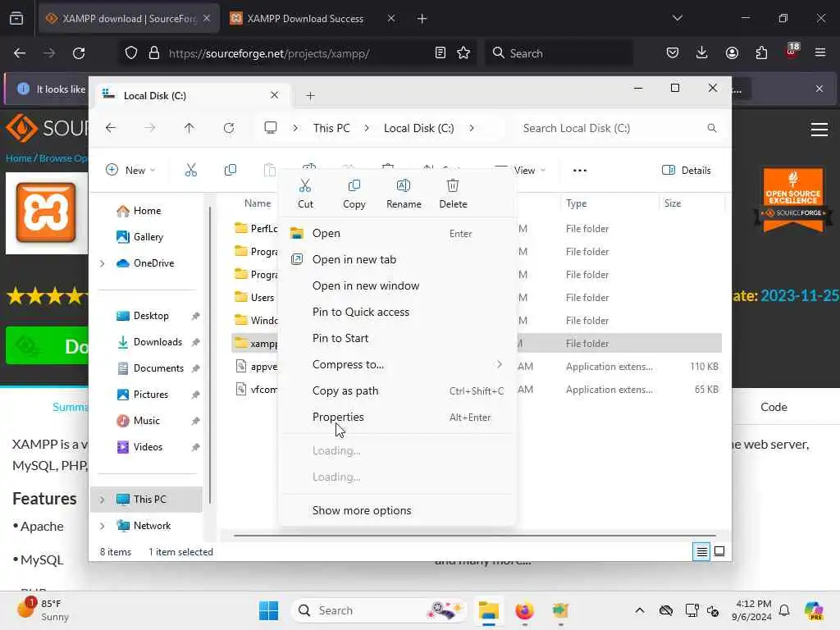The image size is (840, 630).
Task: Bookmark page with Firefox star icon
Action: [463, 53]
